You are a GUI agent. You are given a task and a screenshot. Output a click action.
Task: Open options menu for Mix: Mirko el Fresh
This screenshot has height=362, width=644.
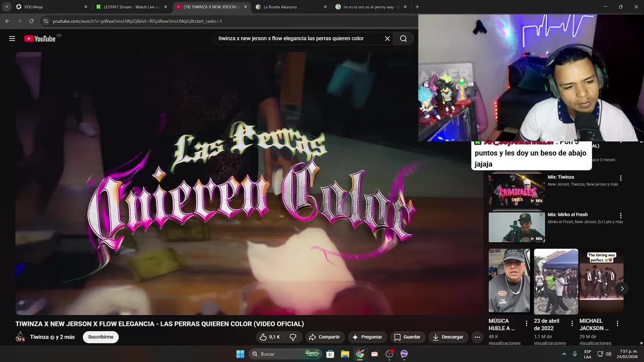click(x=621, y=216)
